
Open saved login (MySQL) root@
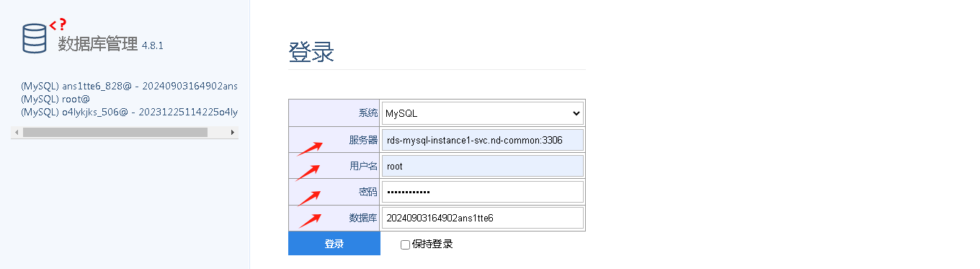click(55, 99)
